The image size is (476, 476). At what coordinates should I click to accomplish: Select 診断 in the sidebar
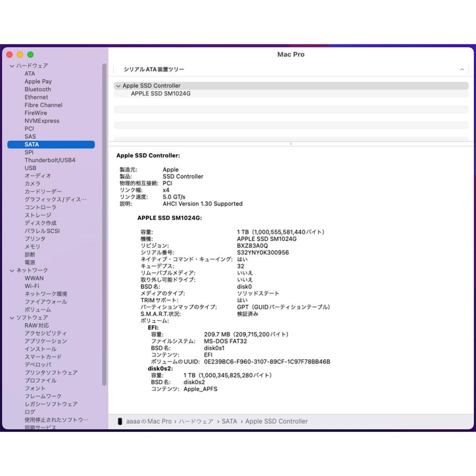(30, 255)
